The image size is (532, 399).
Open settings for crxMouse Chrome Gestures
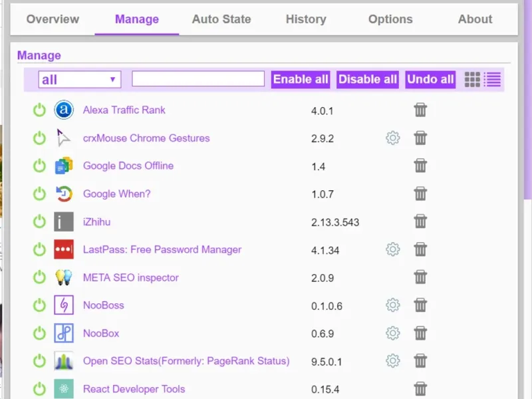coord(393,138)
